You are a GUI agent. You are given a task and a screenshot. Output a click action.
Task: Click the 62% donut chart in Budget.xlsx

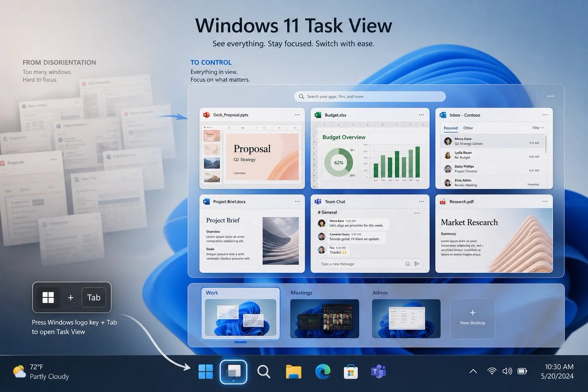[339, 162]
